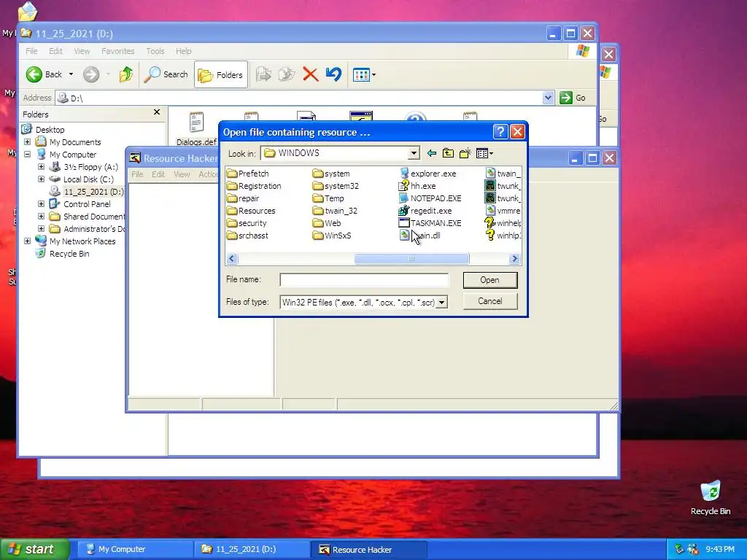Open Explorer Help menu
The height and width of the screenshot is (560, 747).
183,51
